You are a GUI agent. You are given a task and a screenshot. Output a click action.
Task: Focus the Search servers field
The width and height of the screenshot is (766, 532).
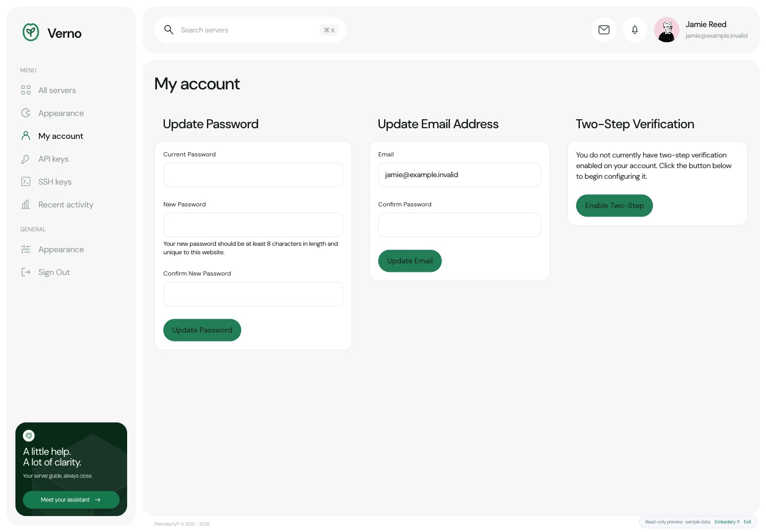[251, 30]
